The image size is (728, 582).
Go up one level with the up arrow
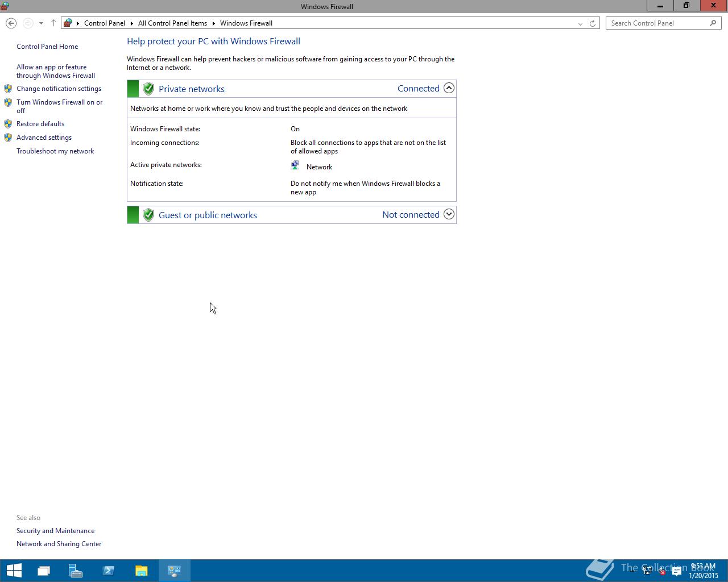(x=53, y=23)
